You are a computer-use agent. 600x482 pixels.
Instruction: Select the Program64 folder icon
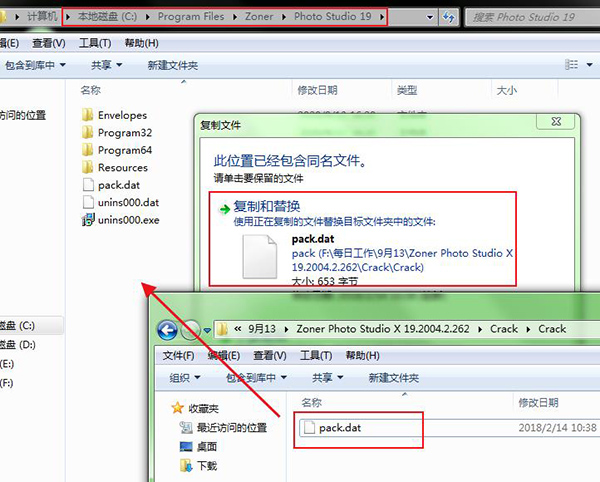tap(88, 150)
